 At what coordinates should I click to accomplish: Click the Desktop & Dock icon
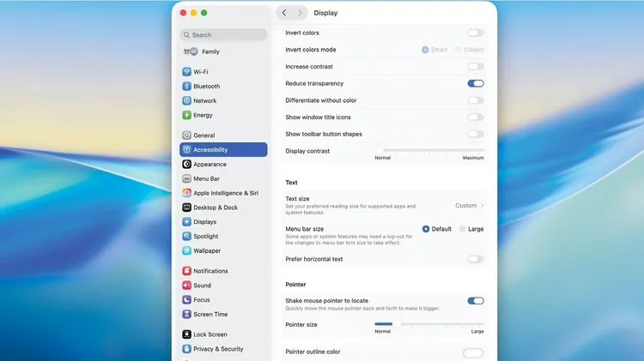point(186,208)
